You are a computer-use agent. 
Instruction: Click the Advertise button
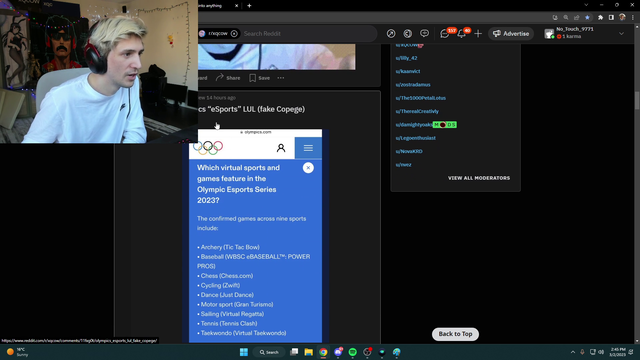pos(511,34)
